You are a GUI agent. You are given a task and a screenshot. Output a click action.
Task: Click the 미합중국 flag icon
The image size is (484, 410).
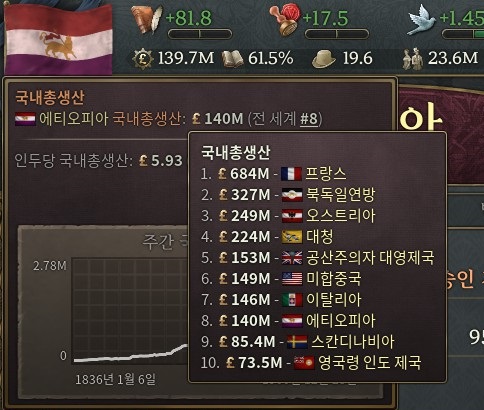tap(292, 279)
